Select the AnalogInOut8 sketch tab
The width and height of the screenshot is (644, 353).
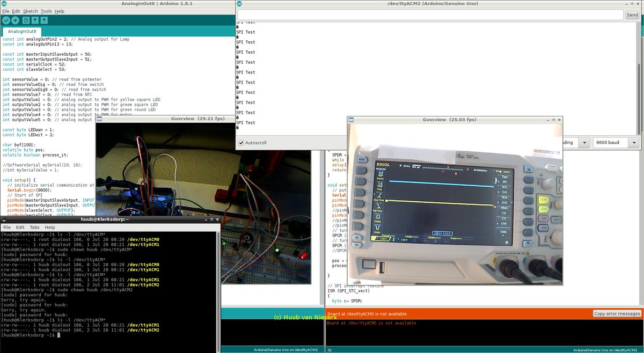(x=22, y=32)
